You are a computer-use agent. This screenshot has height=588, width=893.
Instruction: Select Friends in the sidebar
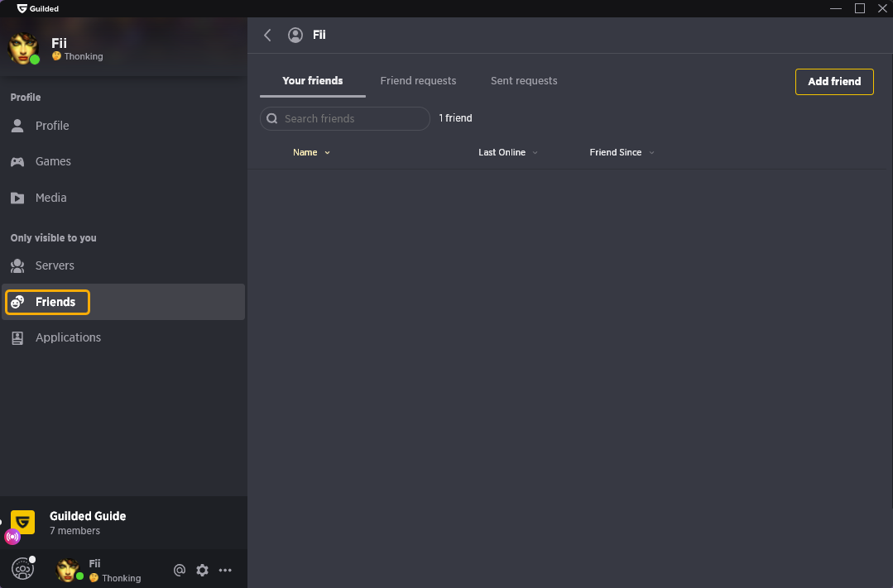123,302
